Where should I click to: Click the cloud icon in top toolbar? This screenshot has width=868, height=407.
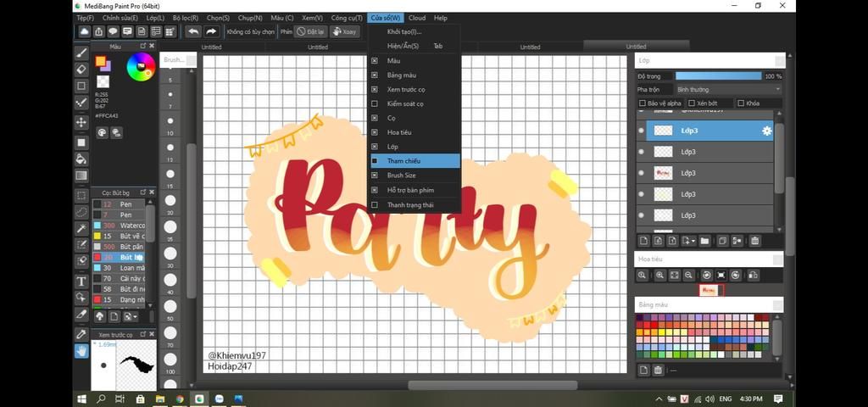click(x=84, y=31)
